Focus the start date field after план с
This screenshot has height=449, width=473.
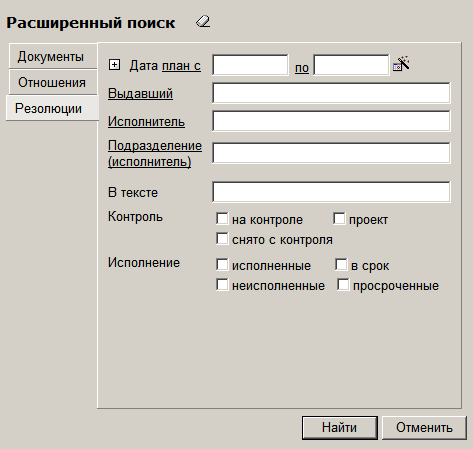(250, 65)
